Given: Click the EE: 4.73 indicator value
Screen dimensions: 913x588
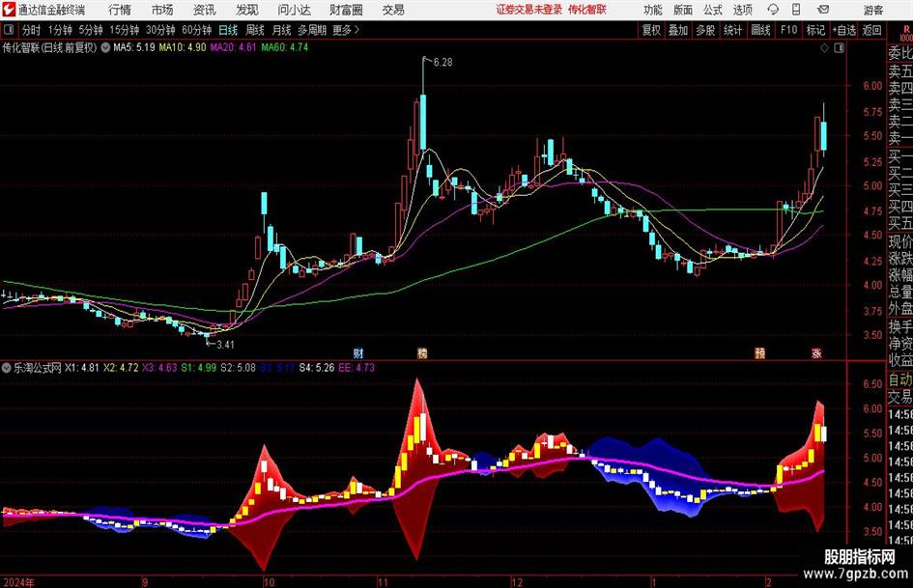Looking at the screenshot, I should coord(357,368).
